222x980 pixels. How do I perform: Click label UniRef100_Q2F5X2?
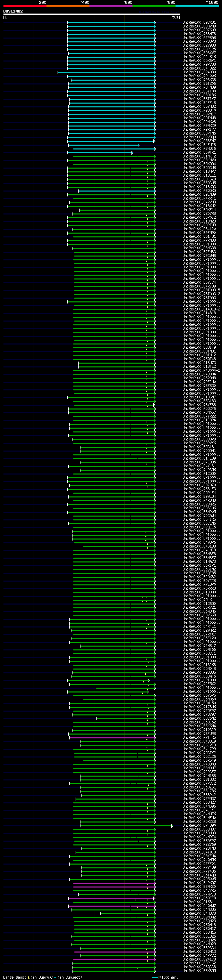(199, 684)
